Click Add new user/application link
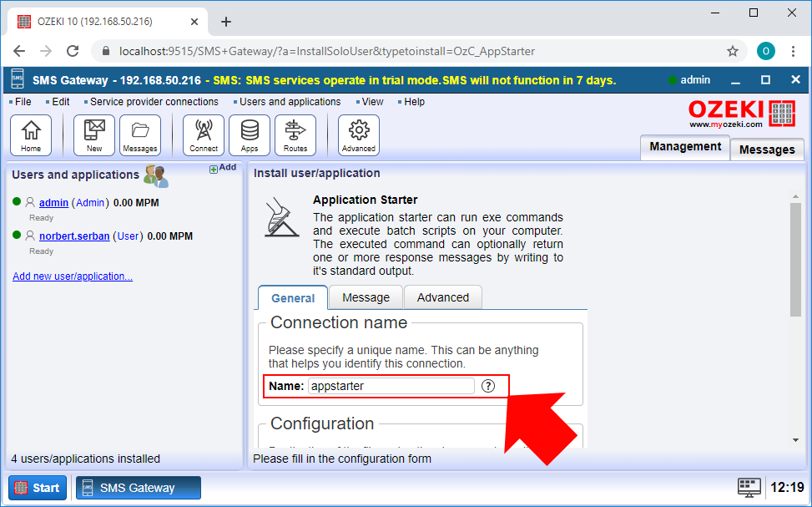Screen dimensions: 812x507 pyautogui.click(x=73, y=276)
